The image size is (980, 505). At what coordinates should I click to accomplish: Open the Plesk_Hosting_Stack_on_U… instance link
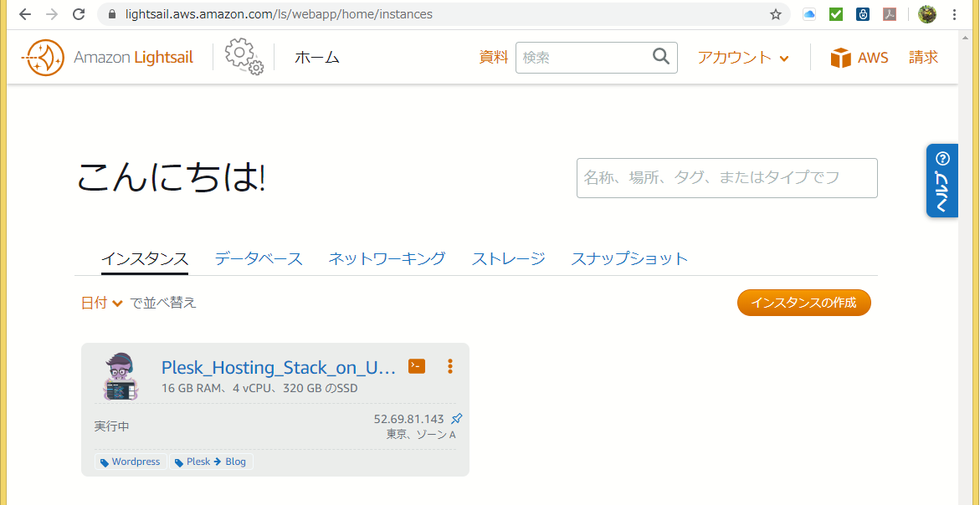[x=279, y=368]
